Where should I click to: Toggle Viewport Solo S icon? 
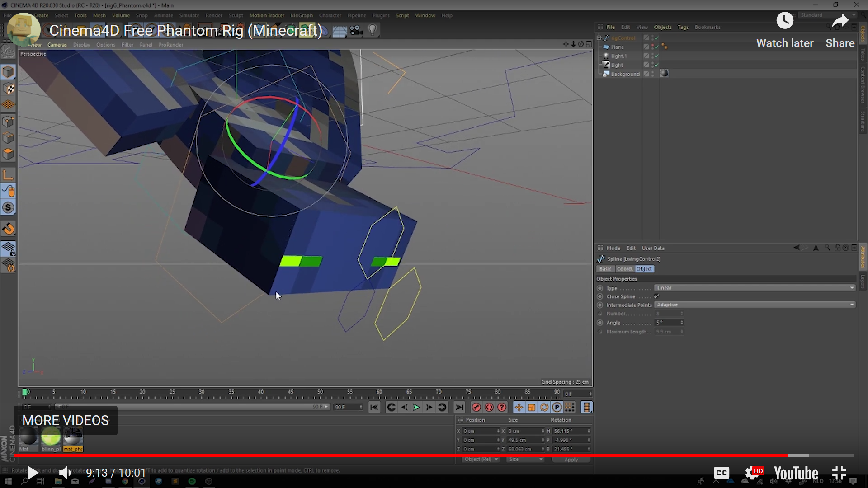point(8,207)
